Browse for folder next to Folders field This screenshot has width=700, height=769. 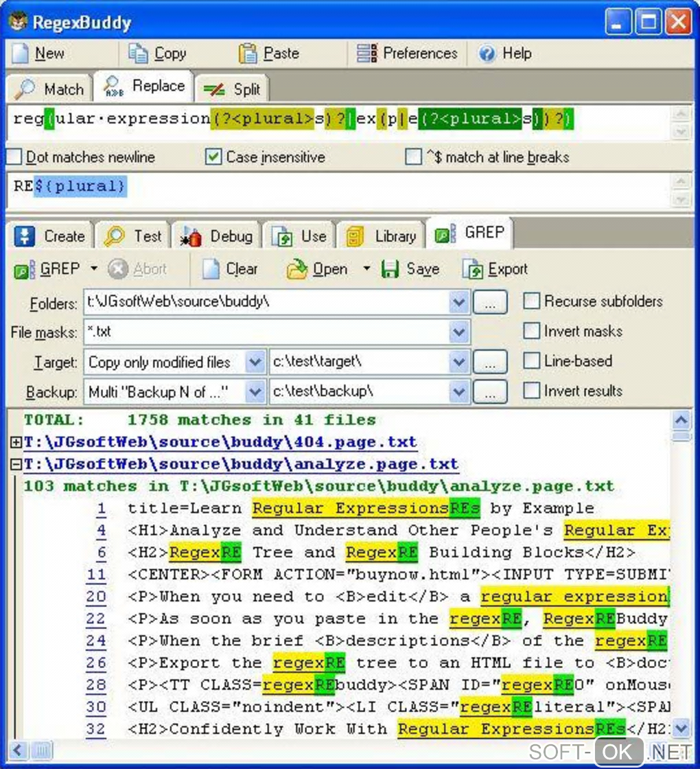(490, 302)
